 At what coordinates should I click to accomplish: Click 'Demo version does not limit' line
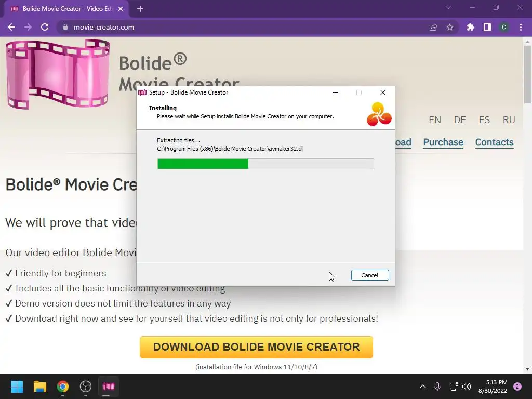(x=123, y=303)
